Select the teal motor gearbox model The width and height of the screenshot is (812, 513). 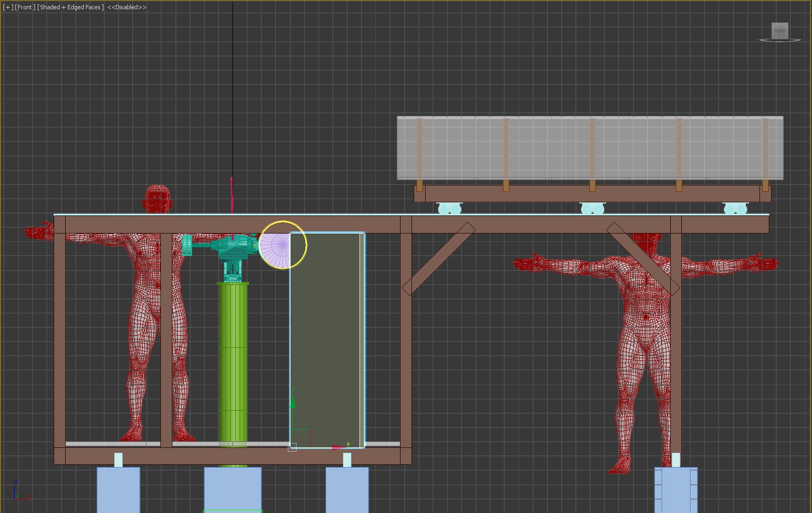233,249
